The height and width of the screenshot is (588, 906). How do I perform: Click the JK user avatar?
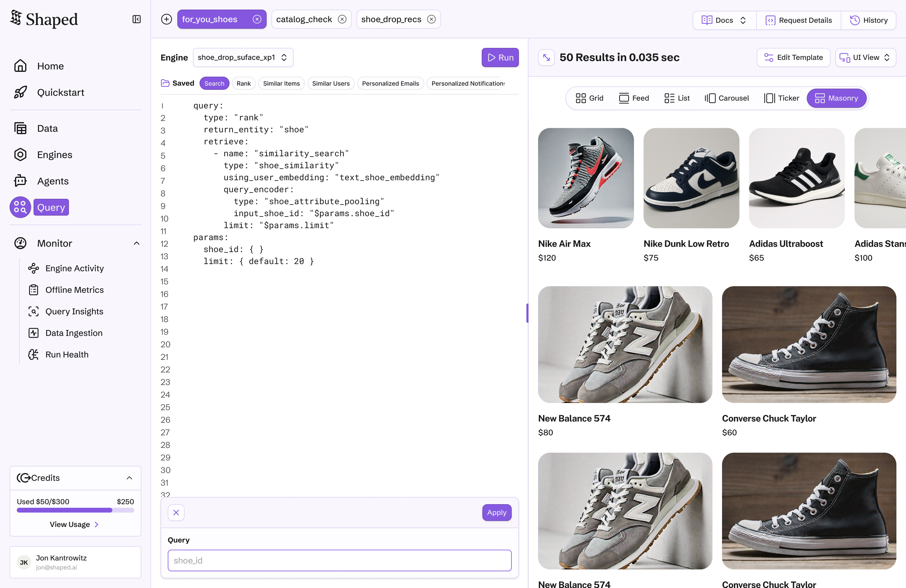(24, 562)
